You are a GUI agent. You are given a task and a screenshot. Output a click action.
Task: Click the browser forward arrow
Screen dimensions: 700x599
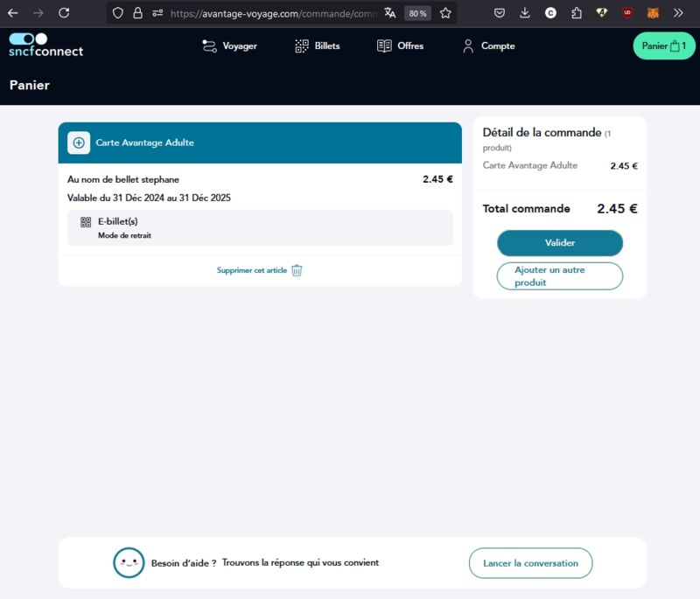pyautogui.click(x=38, y=13)
